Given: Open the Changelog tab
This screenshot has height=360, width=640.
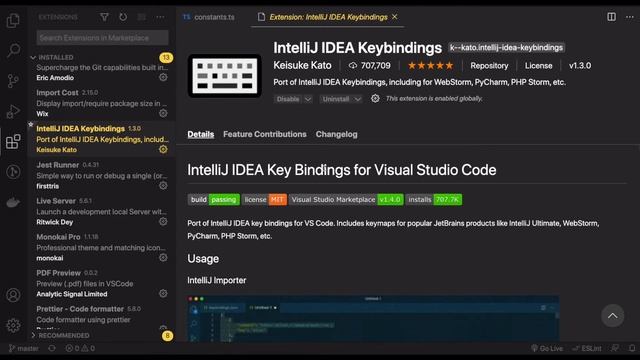Looking at the screenshot, I should pyautogui.click(x=336, y=134).
